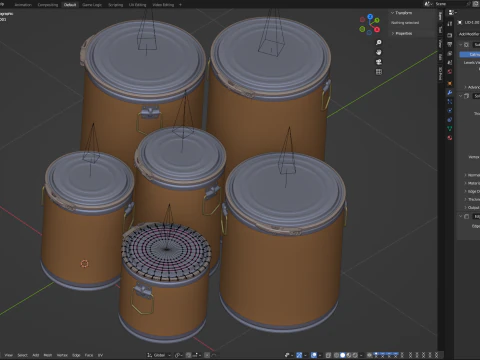Screen dimensions: 480x360
Task: Toggle X-ray mode button
Action: 328,355
